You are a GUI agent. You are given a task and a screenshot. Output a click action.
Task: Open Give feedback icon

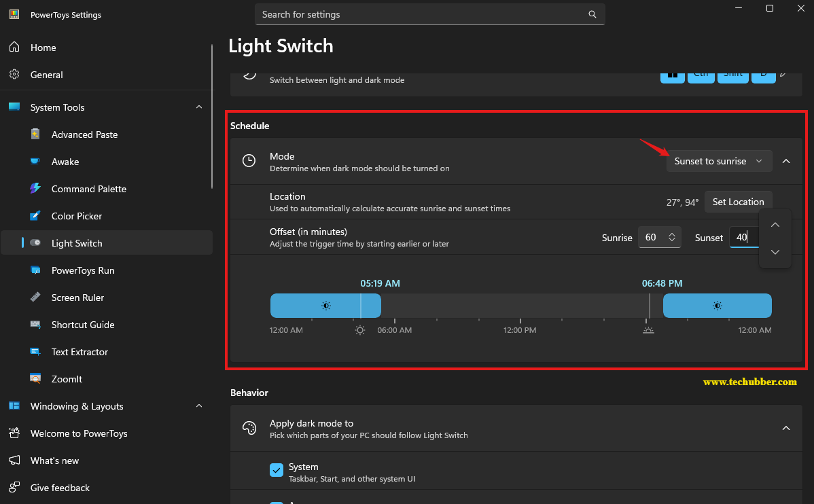14,488
